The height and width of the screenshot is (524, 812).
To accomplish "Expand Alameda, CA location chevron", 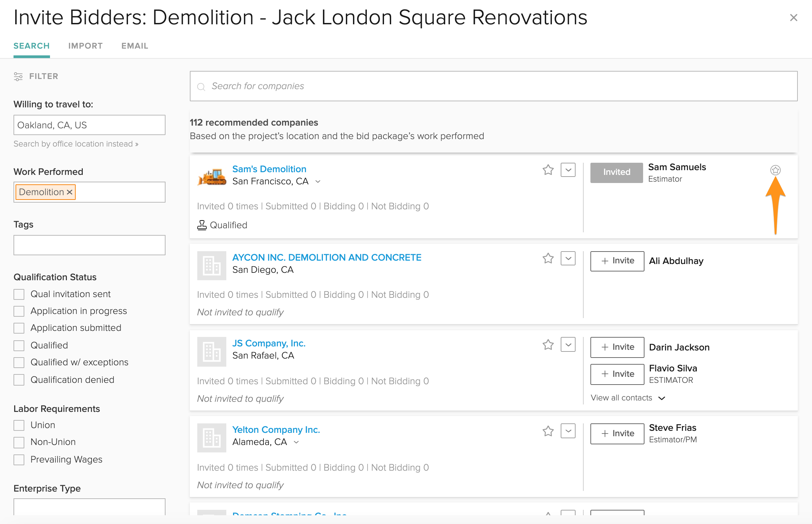I will (x=297, y=442).
